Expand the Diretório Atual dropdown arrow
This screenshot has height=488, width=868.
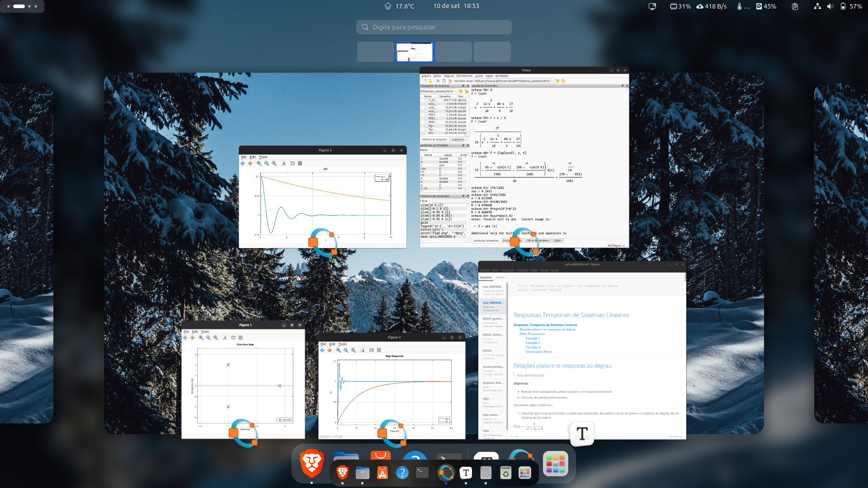(552, 81)
